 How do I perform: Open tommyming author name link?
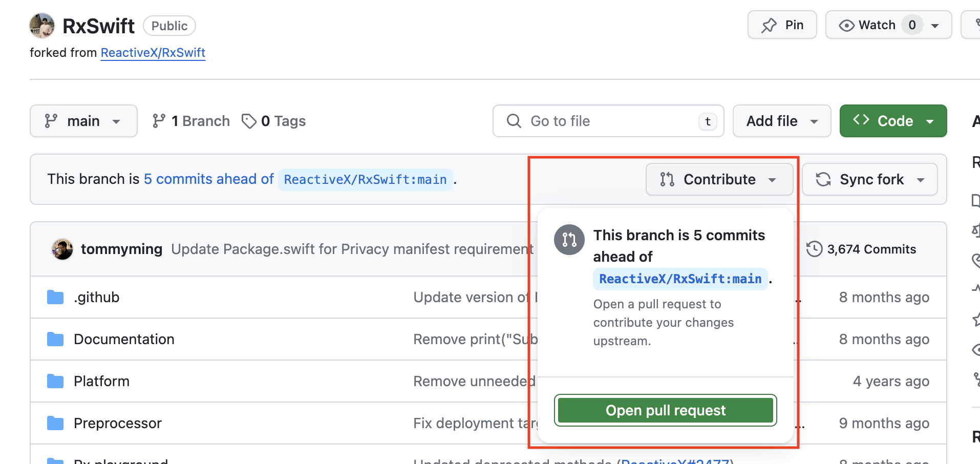tap(121, 249)
